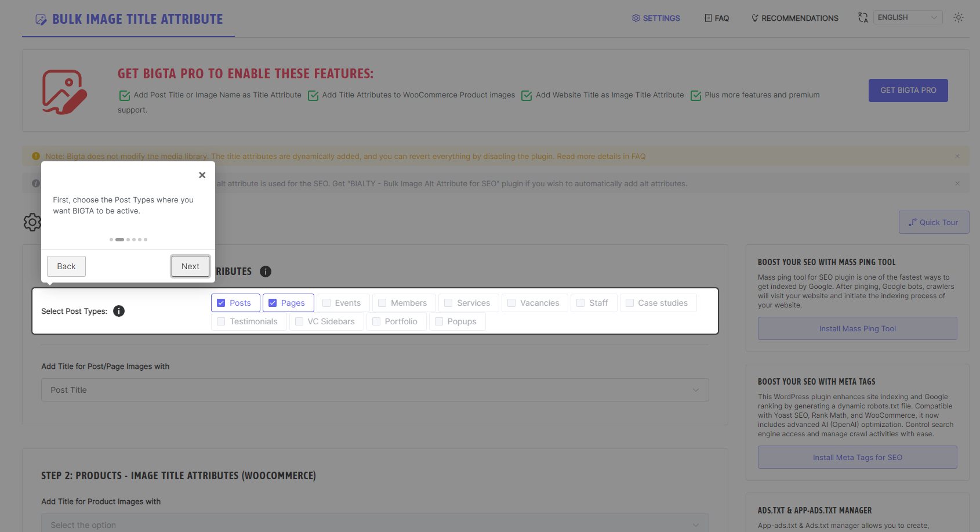The image size is (980, 532).
Task: Open the English language dropdown
Action: [x=908, y=17]
